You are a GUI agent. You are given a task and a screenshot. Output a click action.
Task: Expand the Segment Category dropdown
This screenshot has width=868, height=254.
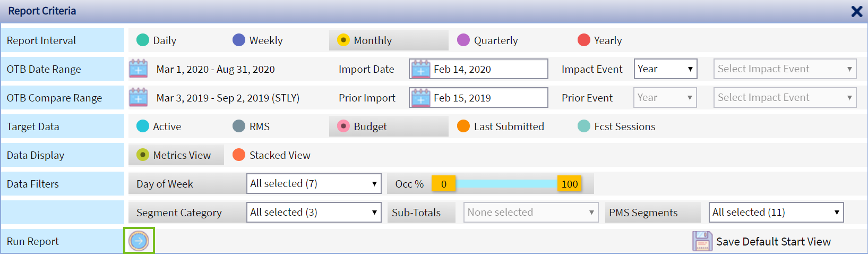[314, 213]
